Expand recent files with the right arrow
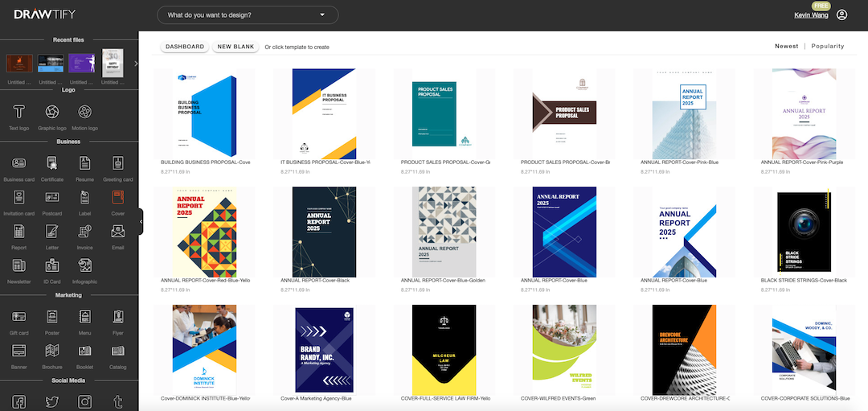Screen dimensions: 868x411 pyautogui.click(x=136, y=64)
